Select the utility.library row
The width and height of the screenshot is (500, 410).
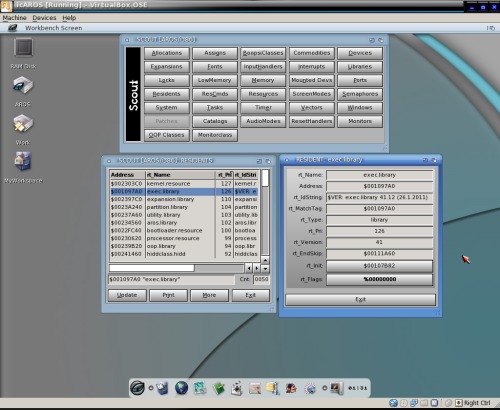184,215
